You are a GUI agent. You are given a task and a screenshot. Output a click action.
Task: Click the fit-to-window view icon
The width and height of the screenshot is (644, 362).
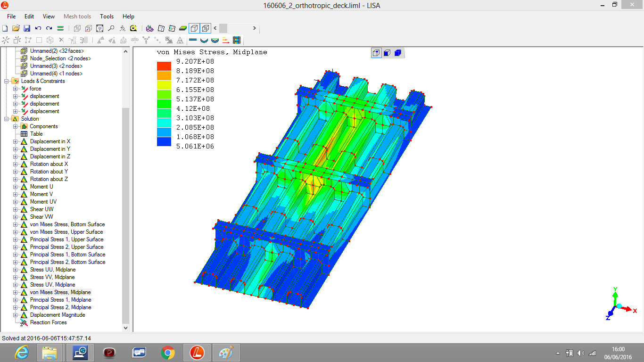[100, 28]
